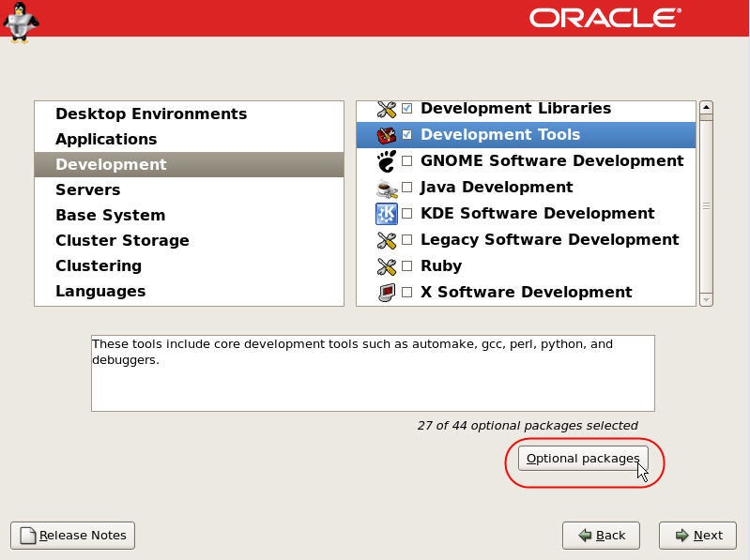Screen dimensions: 750x560
Task: Choose the Cluster Storage category
Action: click(x=189, y=240)
